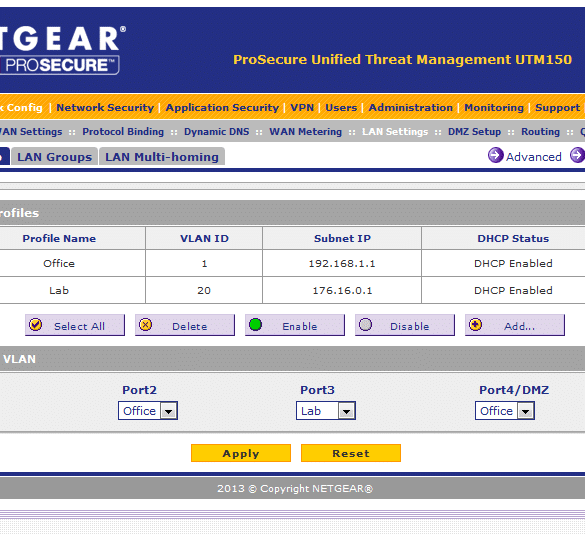The image size is (585, 535).
Task: Click the Port3 label
Action: 317,390
